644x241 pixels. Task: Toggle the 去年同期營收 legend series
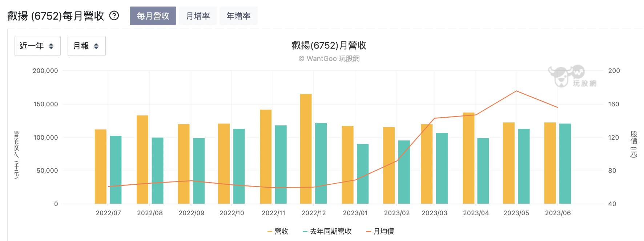click(327, 231)
